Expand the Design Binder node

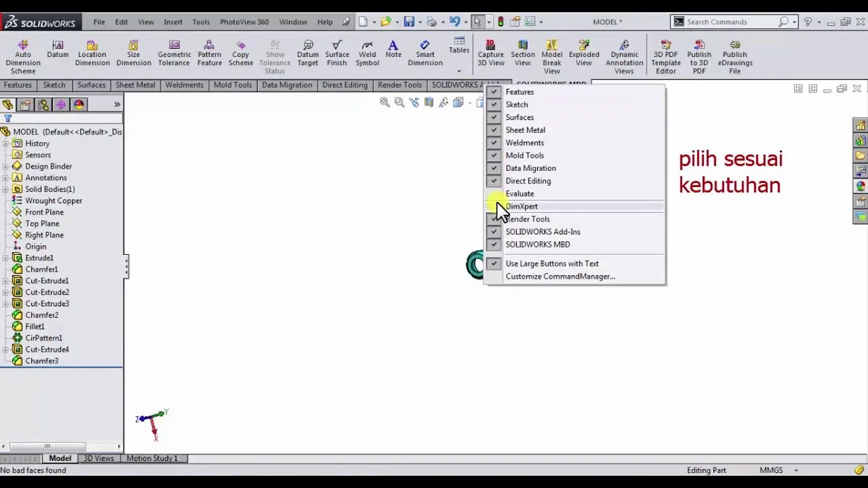click(5, 166)
